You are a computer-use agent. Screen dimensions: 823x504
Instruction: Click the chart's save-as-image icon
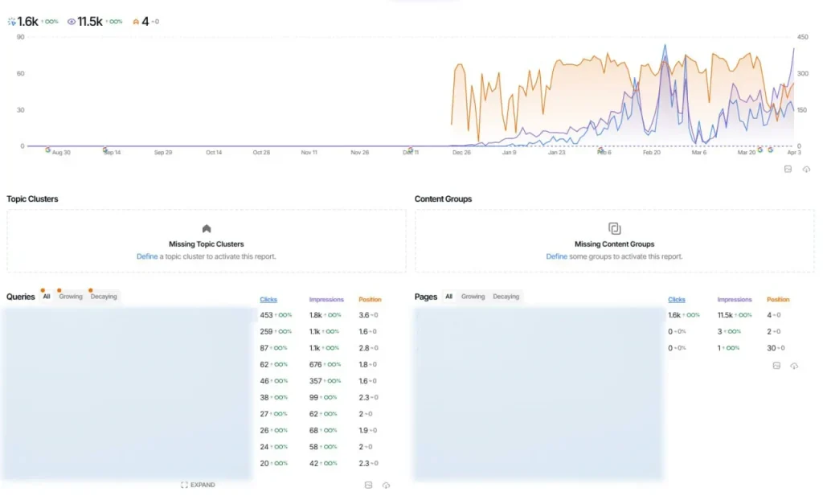point(788,169)
